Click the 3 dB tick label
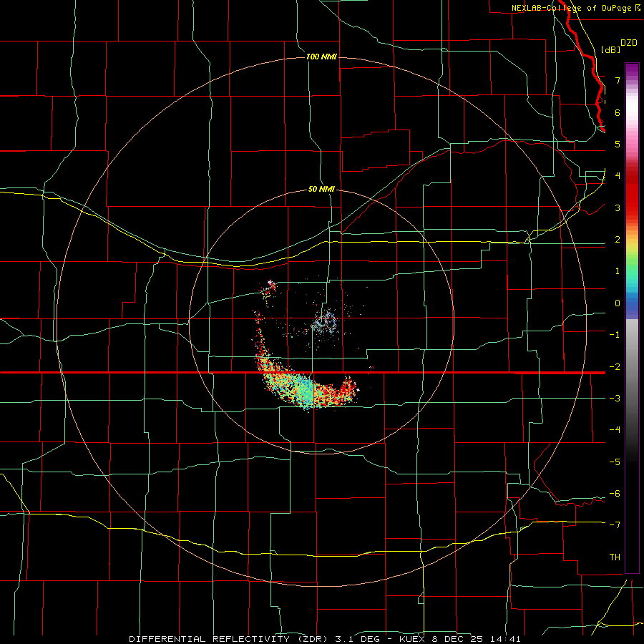This screenshot has height=644, width=644. (618, 208)
